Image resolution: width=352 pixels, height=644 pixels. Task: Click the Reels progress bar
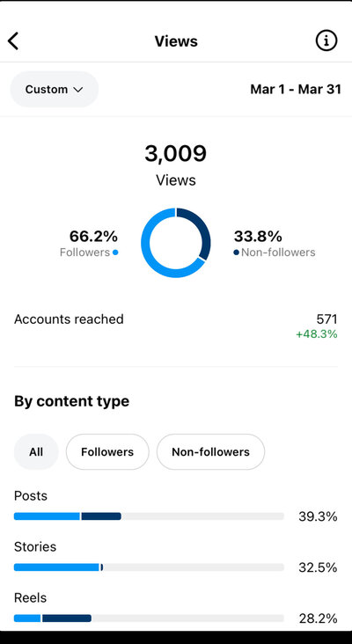[149, 618]
